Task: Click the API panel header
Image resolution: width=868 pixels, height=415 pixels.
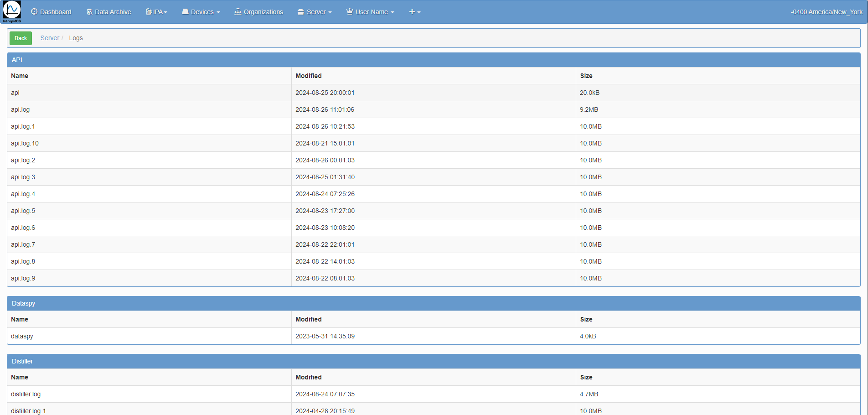Action: tap(434, 60)
